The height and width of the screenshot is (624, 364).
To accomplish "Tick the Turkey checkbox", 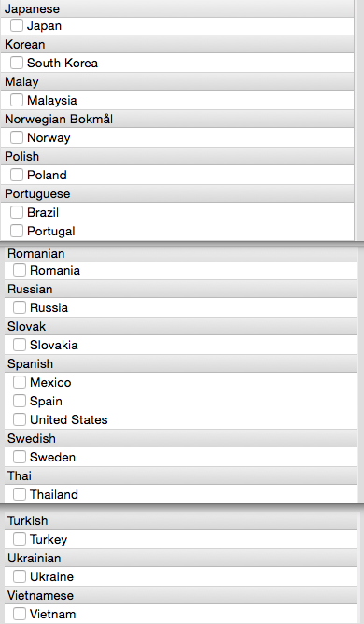I will (x=20, y=539).
